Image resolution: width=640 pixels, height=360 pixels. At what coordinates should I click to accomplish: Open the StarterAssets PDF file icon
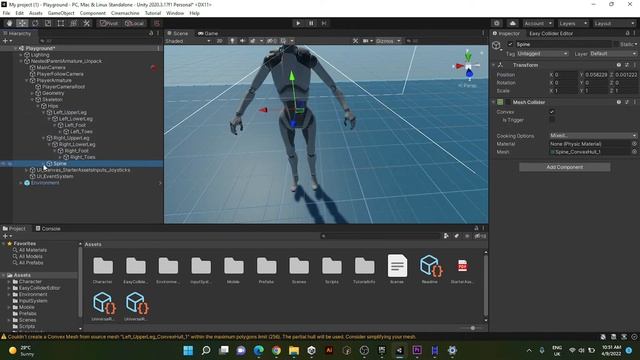(x=462, y=266)
